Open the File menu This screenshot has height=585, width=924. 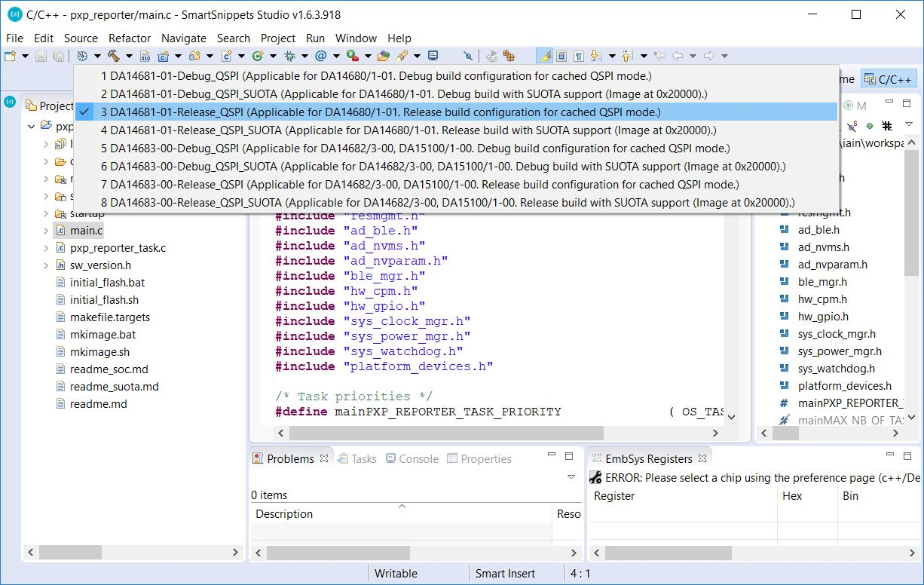pos(14,38)
